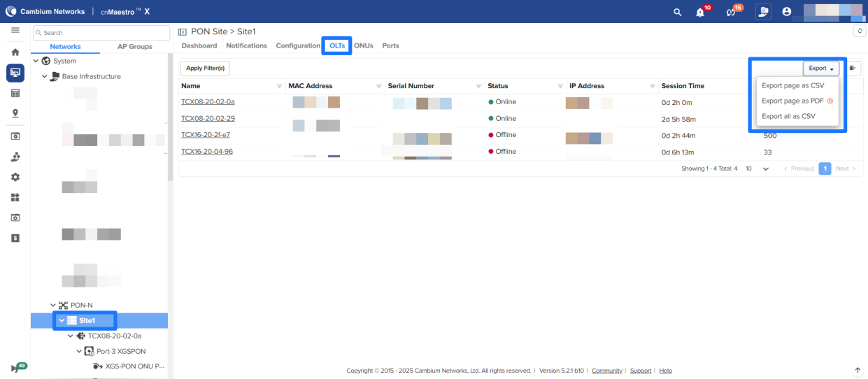This screenshot has height=379, width=868.
Task: Collapse the PON-N network node
Action: coord(53,305)
